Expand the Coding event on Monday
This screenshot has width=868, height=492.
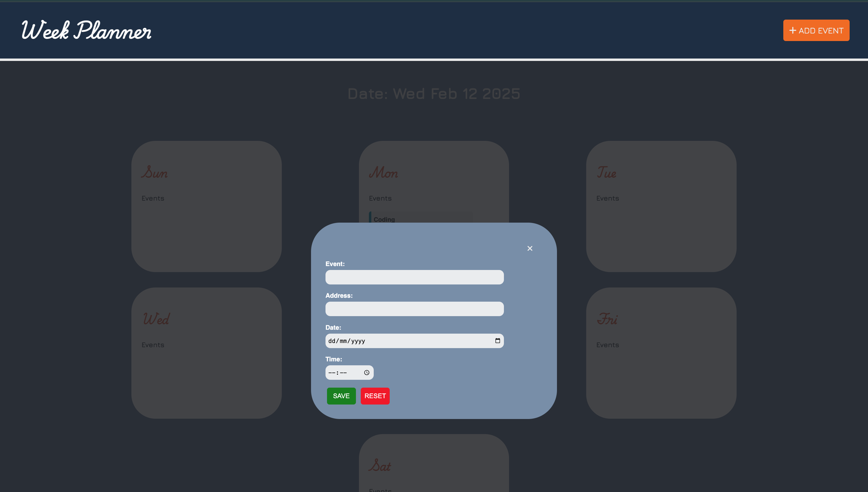(384, 219)
